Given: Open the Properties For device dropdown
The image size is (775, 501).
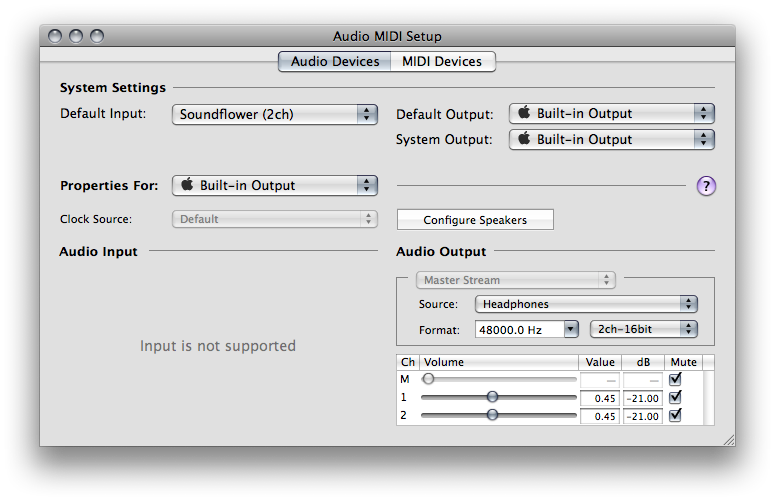Looking at the screenshot, I should point(275,185).
